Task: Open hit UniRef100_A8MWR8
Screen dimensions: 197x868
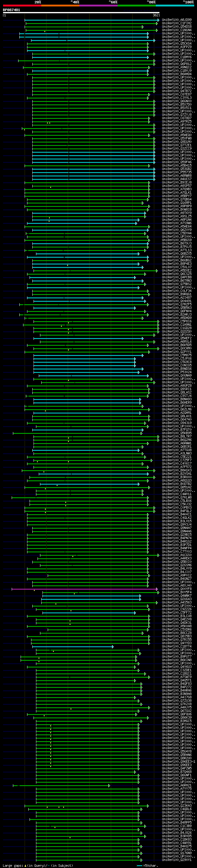Action: pos(177,176)
